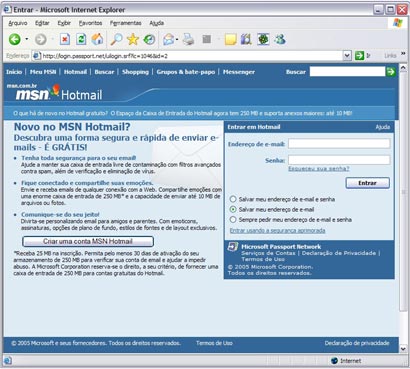Open the Mail envelope toolbar icon
This screenshot has width=410, height=369.
169,40
